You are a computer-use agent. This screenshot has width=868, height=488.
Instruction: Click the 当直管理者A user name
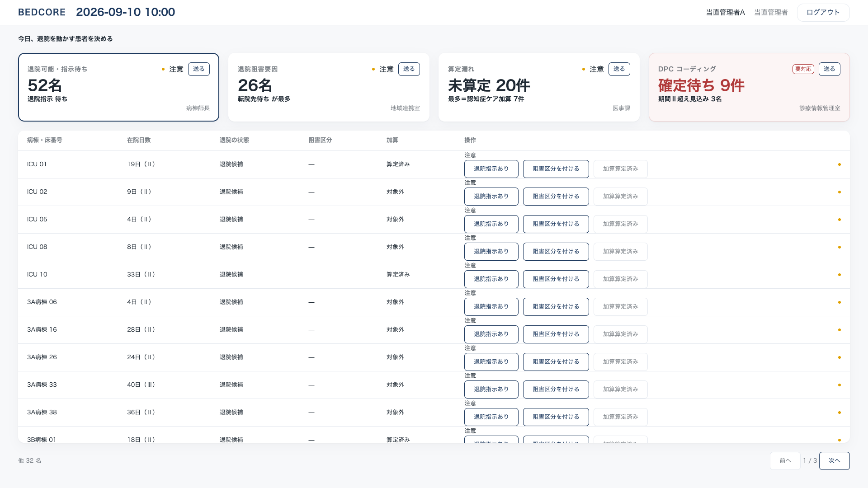coord(726,13)
